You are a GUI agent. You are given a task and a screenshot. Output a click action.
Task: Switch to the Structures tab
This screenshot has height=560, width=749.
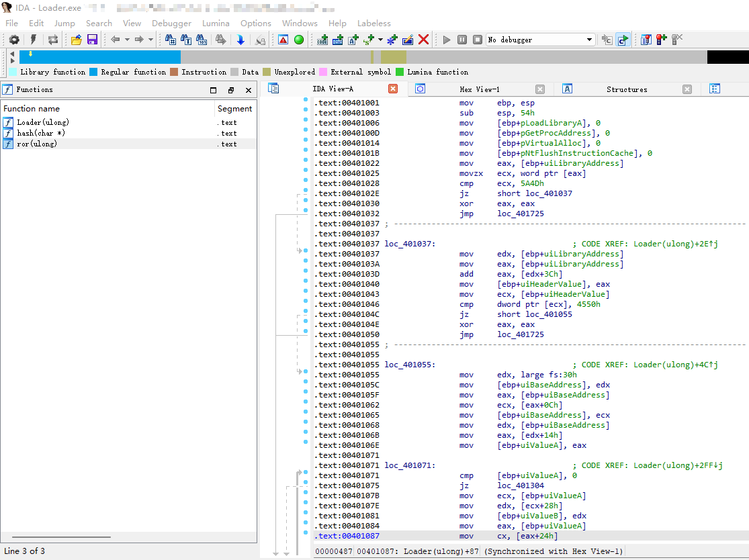627,89
